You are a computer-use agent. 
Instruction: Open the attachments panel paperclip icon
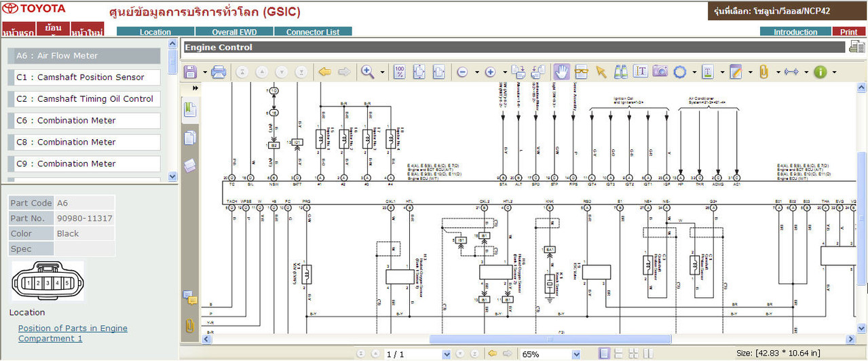point(190,326)
